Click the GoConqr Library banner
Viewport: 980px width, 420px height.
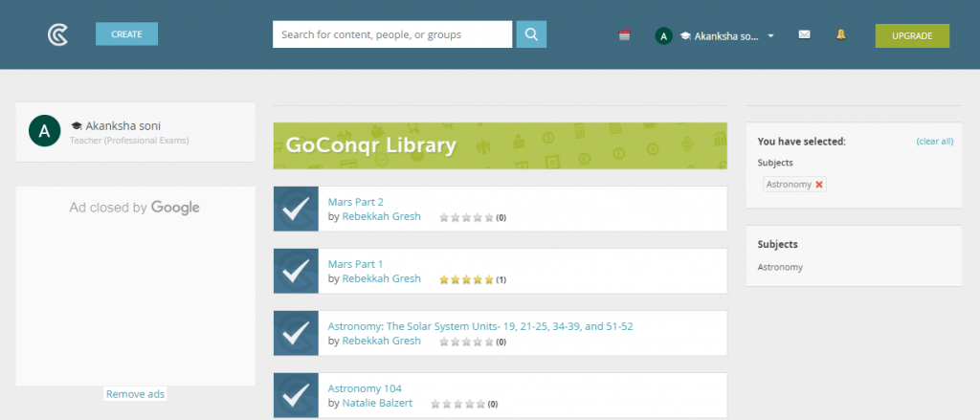coord(500,145)
